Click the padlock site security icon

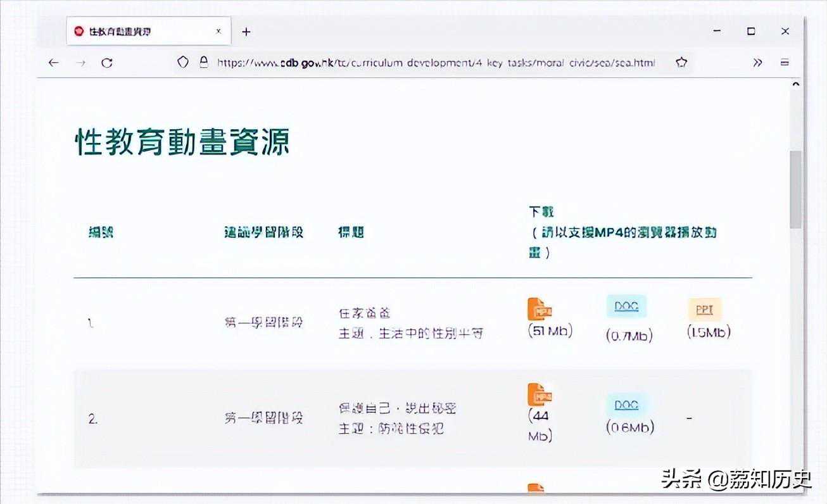pos(203,62)
